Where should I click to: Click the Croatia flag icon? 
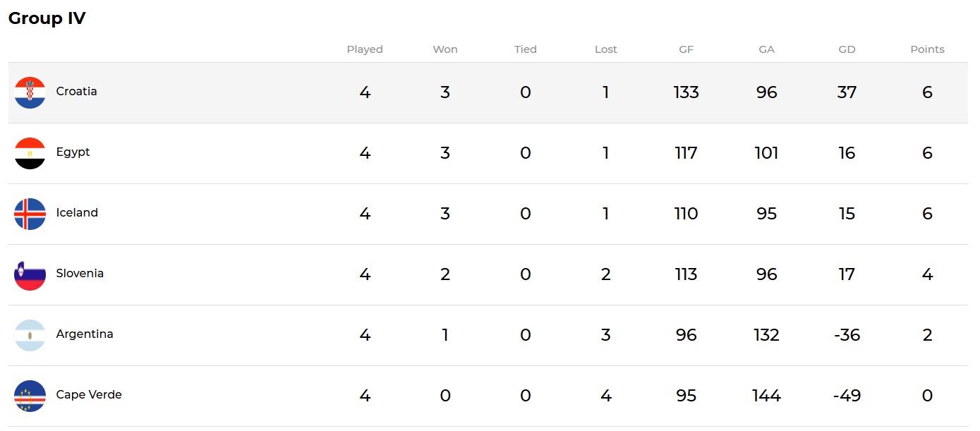[x=30, y=92]
